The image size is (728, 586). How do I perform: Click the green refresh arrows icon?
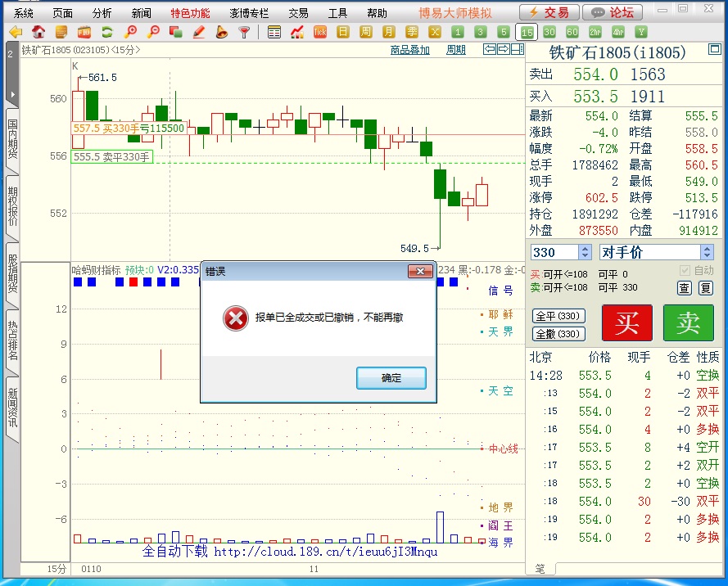(x=106, y=32)
